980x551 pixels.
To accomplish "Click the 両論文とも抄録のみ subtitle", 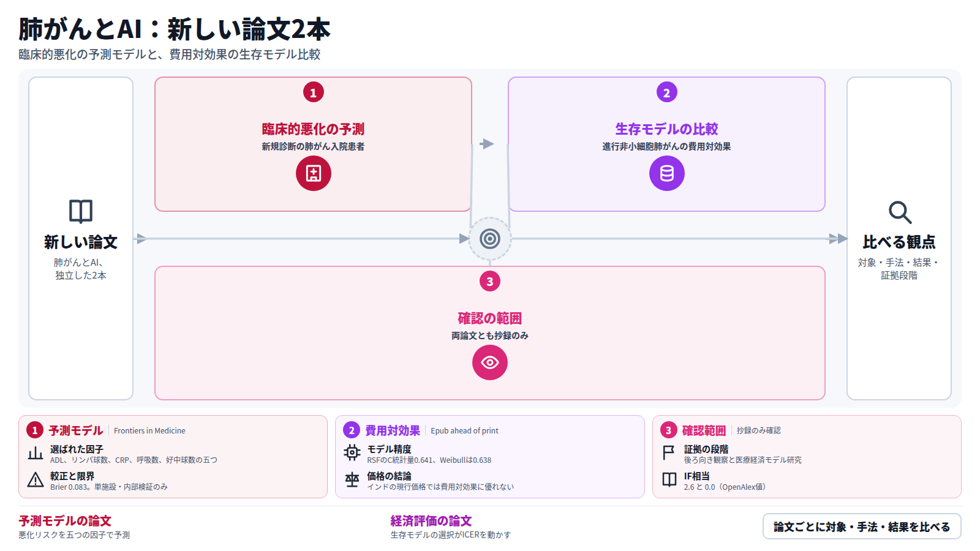I will tap(490, 336).
